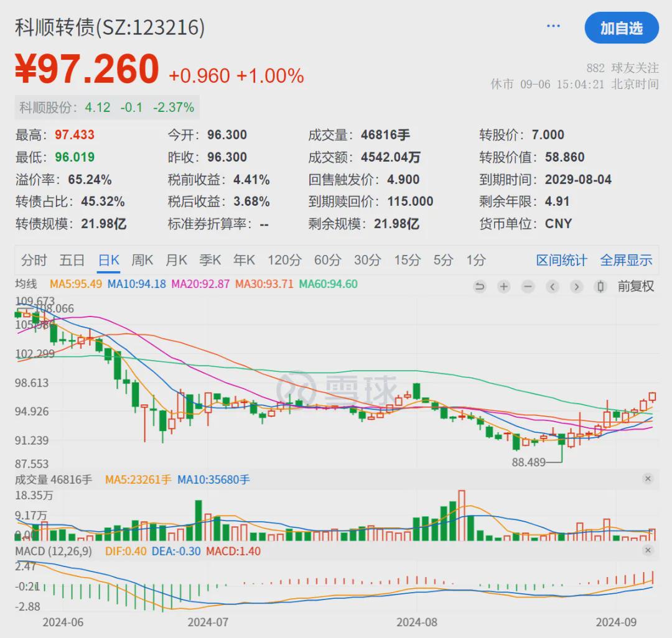672x638 pixels.
Task: Open the 前复权 adjustment dropdown
Action: [636, 286]
